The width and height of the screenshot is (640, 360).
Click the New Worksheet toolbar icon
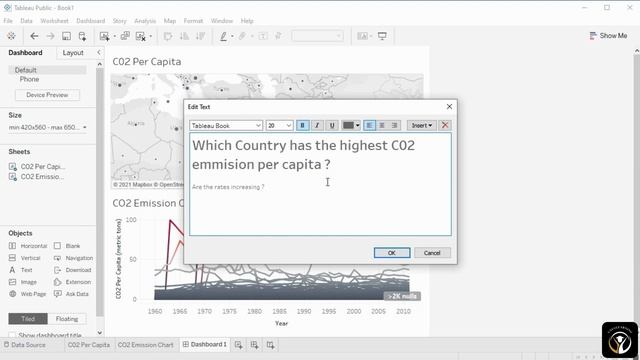click(x=104, y=36)
